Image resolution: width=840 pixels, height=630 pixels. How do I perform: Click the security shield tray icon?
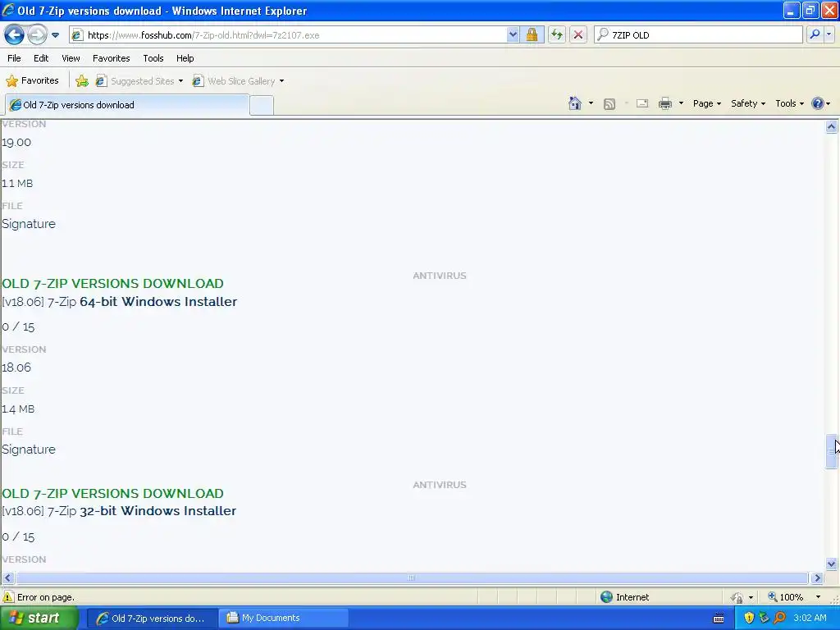749,619
